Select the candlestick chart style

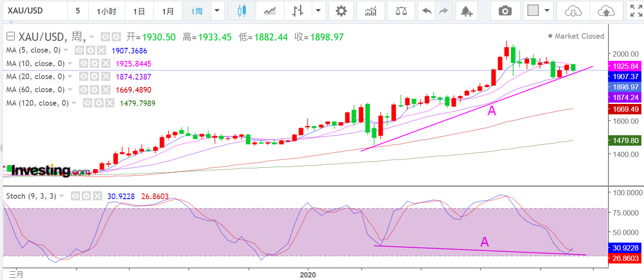(242, 11)
